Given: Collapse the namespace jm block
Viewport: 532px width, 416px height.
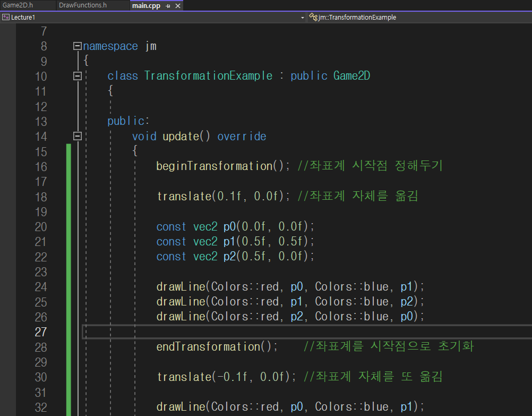Looking at the screenshot, I should [x=78, y=46].
